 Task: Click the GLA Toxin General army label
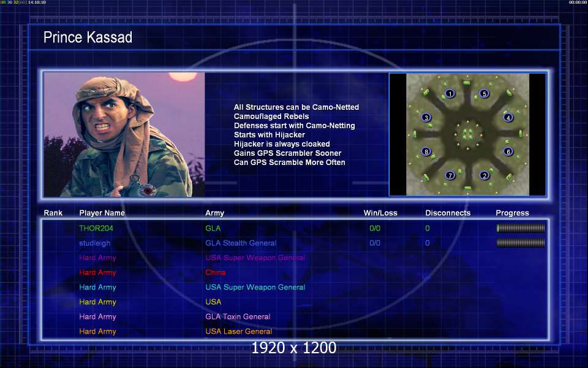pyautogui.click(x=238, y=316)
